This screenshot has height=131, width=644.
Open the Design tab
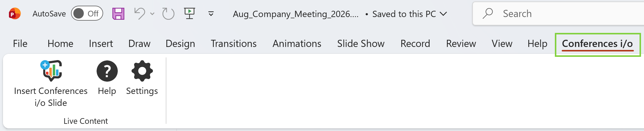coord(180,44)
